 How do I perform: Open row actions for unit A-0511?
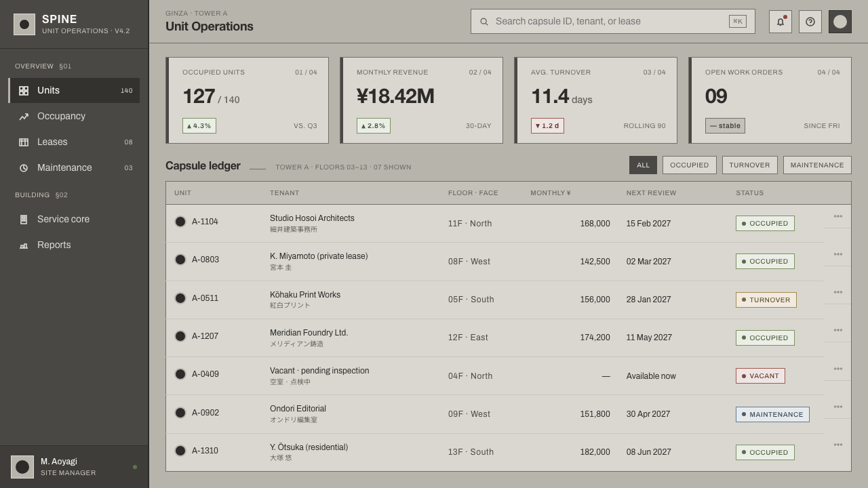838,292
